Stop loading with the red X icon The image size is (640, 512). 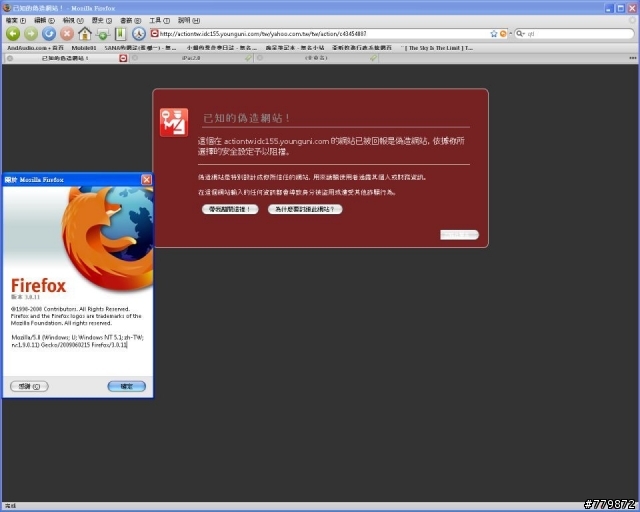click(67, 33)
